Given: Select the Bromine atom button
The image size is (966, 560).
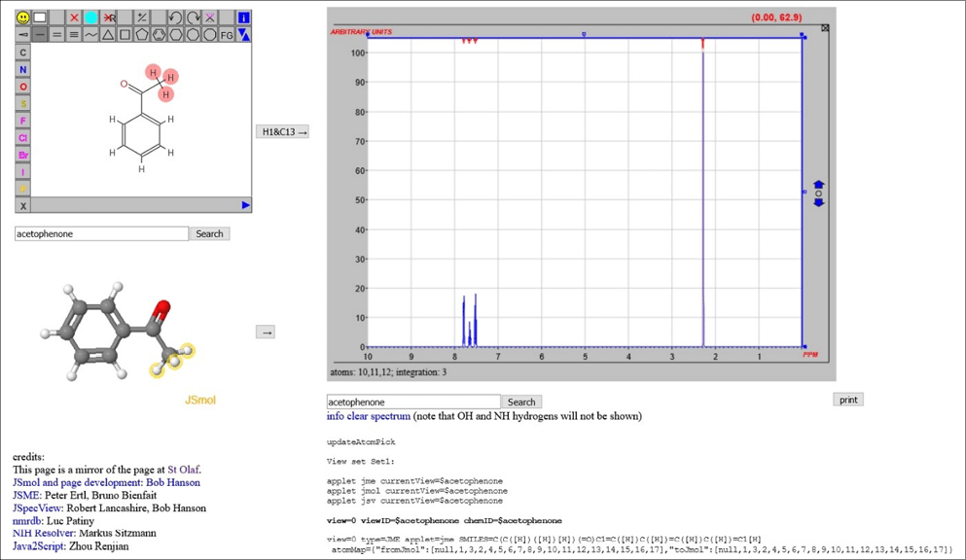Looking at the screenshot, I should point(23,155).
